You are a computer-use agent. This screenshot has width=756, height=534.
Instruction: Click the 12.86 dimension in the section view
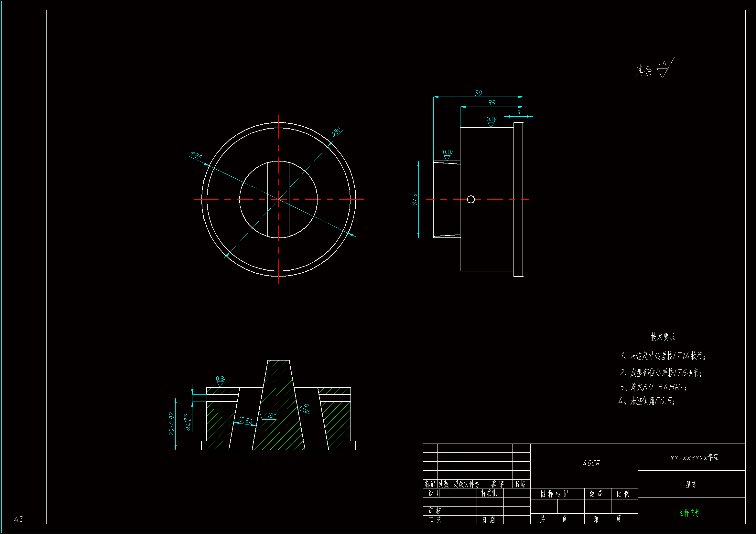(245, 421)
